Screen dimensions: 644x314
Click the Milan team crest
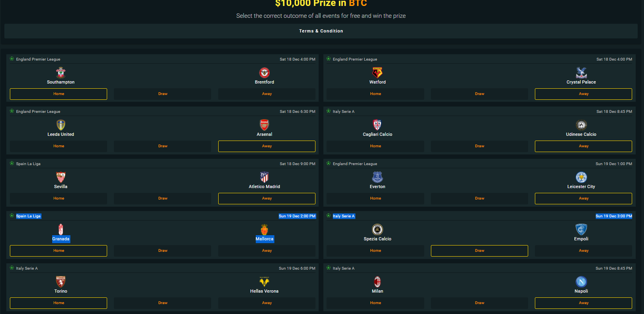click(x=377, y=282)
